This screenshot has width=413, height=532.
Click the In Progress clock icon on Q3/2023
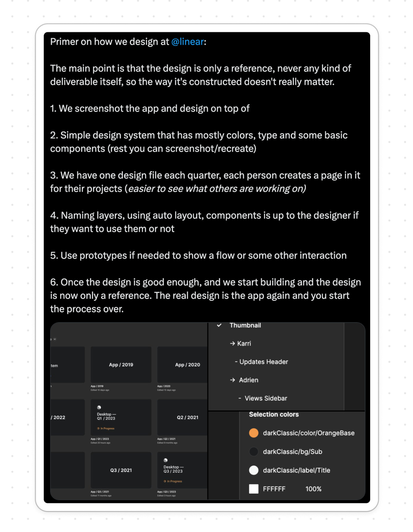click(165, 481)
